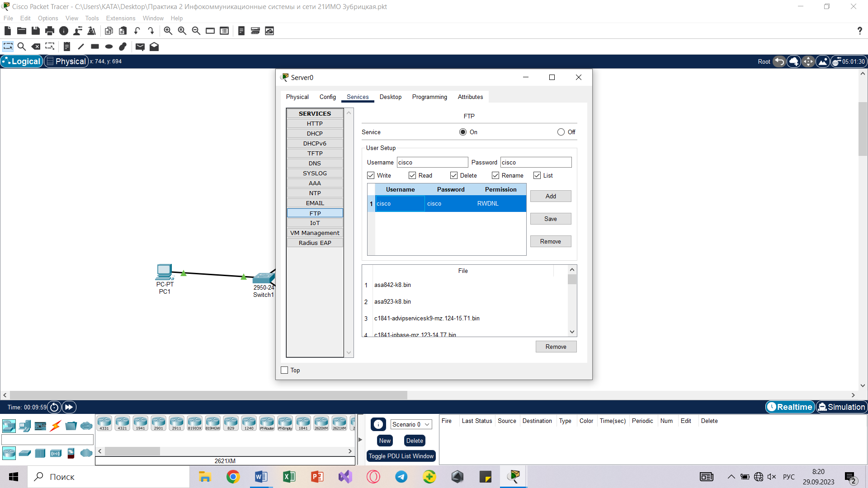The image size is (868, 488).
Task: Select the Add Complex PDU open envelope
Action: click(154, 47)
